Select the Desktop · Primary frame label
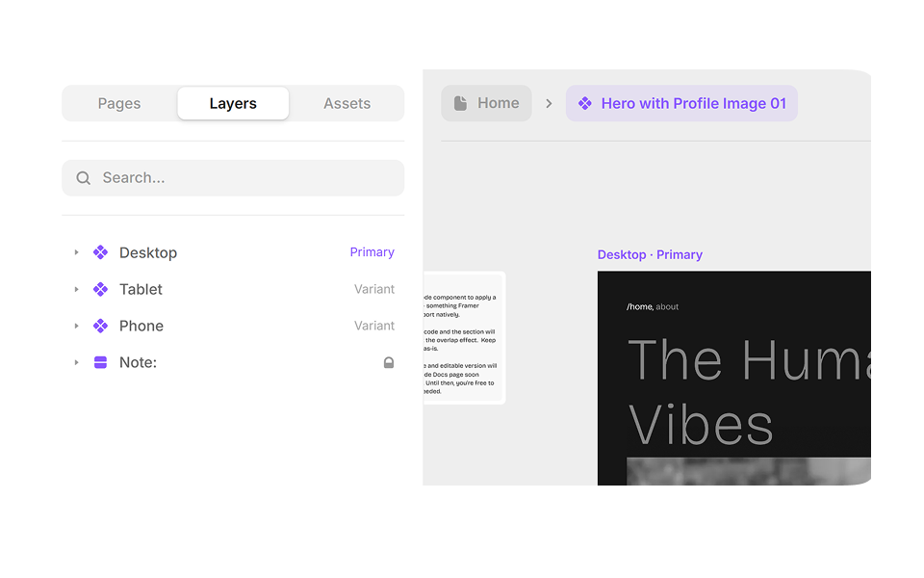Viewport: 924px width, 578px height. 650,254
